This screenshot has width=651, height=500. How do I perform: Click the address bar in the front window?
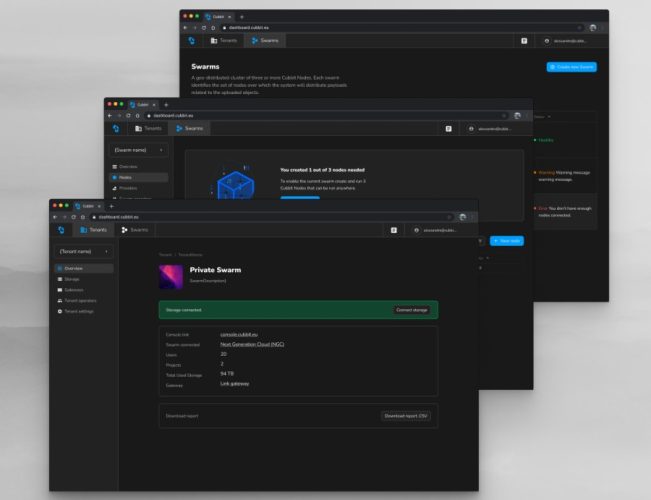(x=272, y=217)
